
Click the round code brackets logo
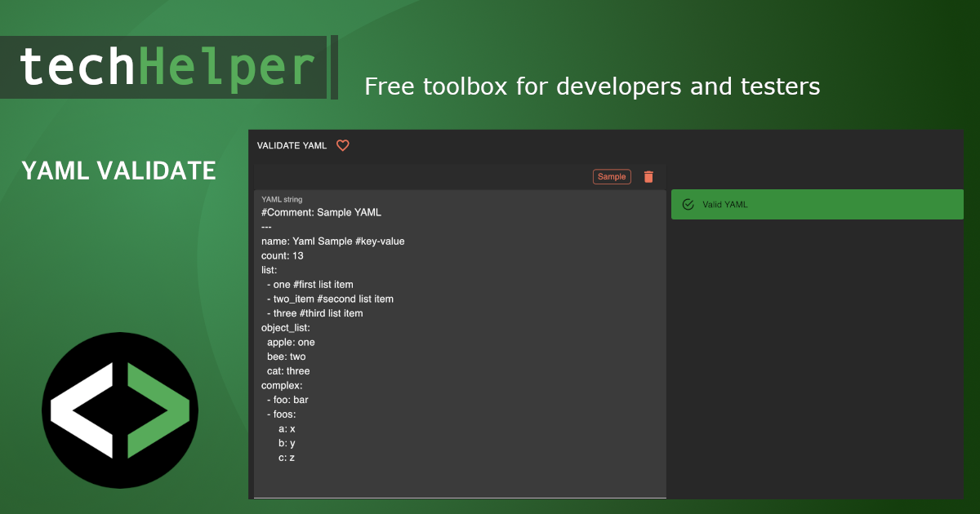(x=120, y=410)
